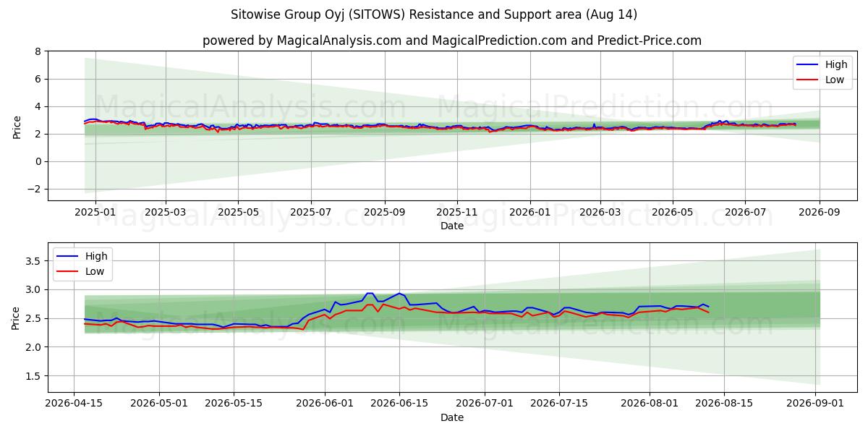Click the '2025-01' x-axis label in the top chart
868x434 pixels.
pyautogui.click(x=95, y=213)
